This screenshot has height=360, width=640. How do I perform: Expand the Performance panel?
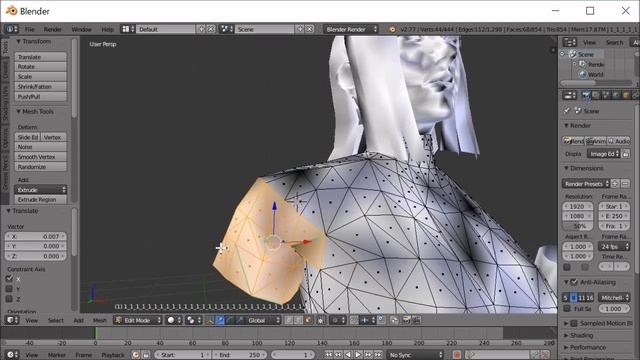[566, 347]
